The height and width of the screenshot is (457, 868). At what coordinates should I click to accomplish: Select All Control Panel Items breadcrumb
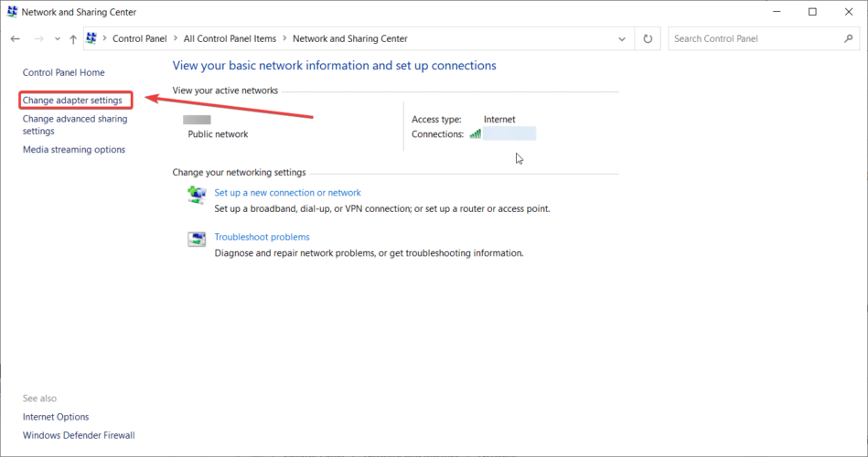tap(230, 38)
